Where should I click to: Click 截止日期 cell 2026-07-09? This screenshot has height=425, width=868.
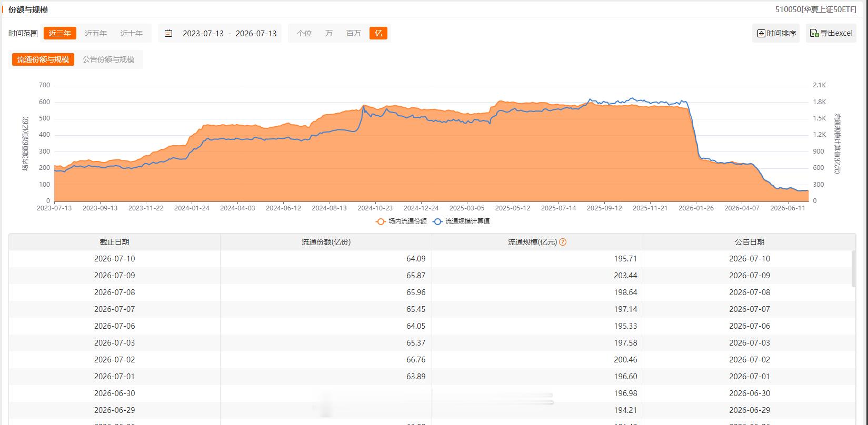115,276
